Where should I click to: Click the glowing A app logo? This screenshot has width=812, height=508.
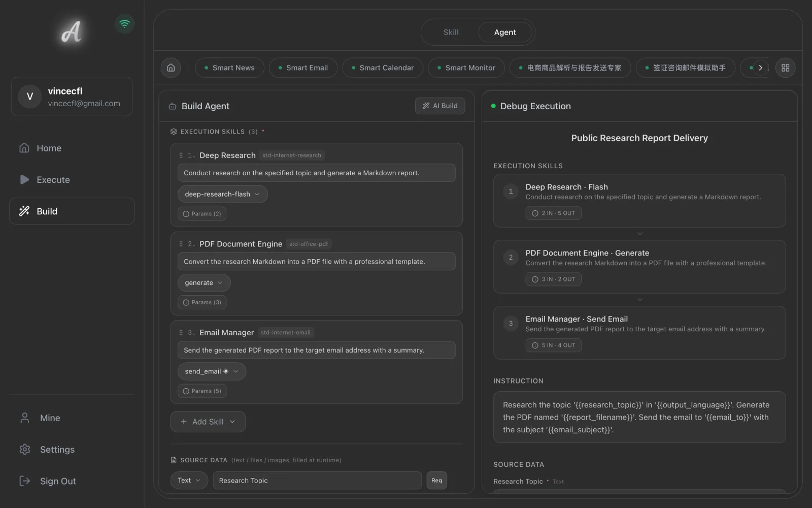click(72, 31)
